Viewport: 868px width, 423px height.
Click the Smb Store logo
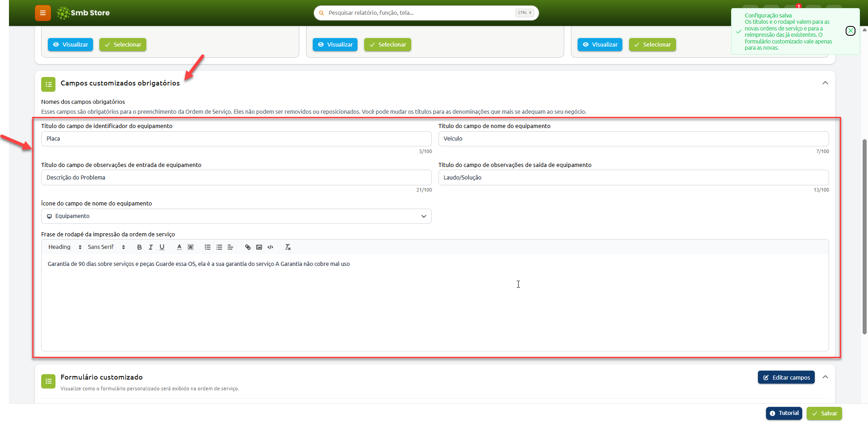click(84, 13)
